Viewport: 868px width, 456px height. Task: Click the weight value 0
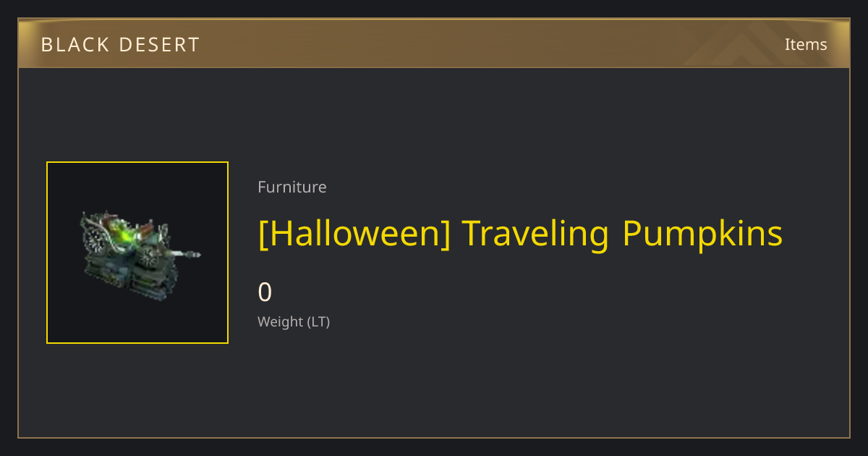[x=265, y=292]
